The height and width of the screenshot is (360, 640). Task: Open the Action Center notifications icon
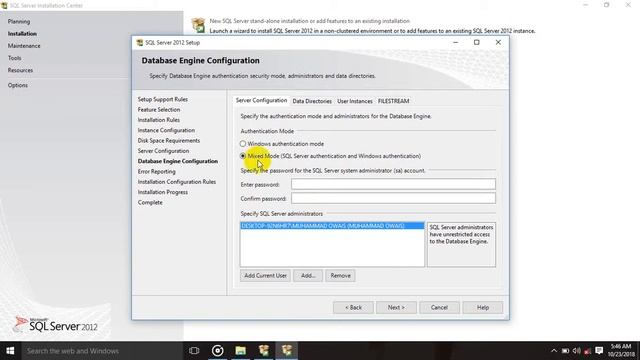(599, 351)
